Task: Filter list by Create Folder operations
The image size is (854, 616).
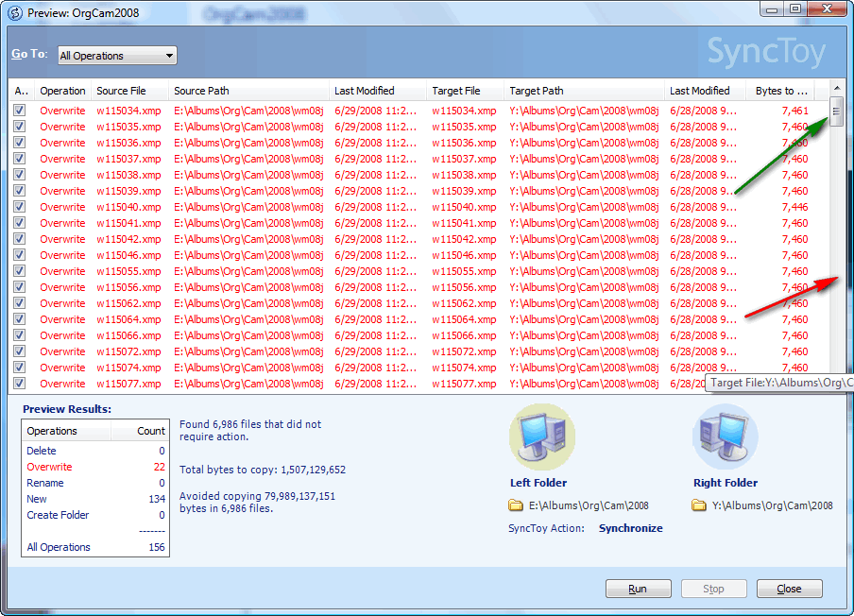Action: coord(58,515)
